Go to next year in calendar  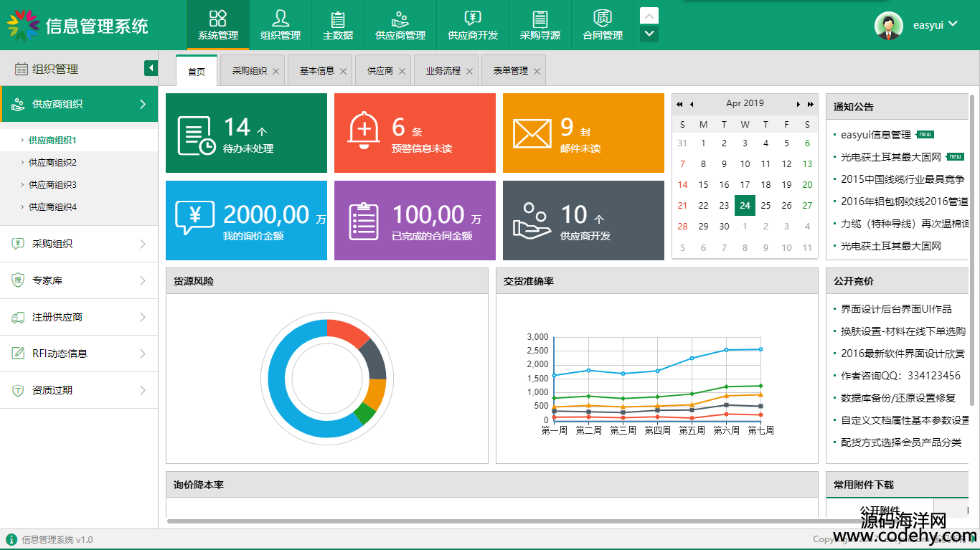click(x=811, y=104)
